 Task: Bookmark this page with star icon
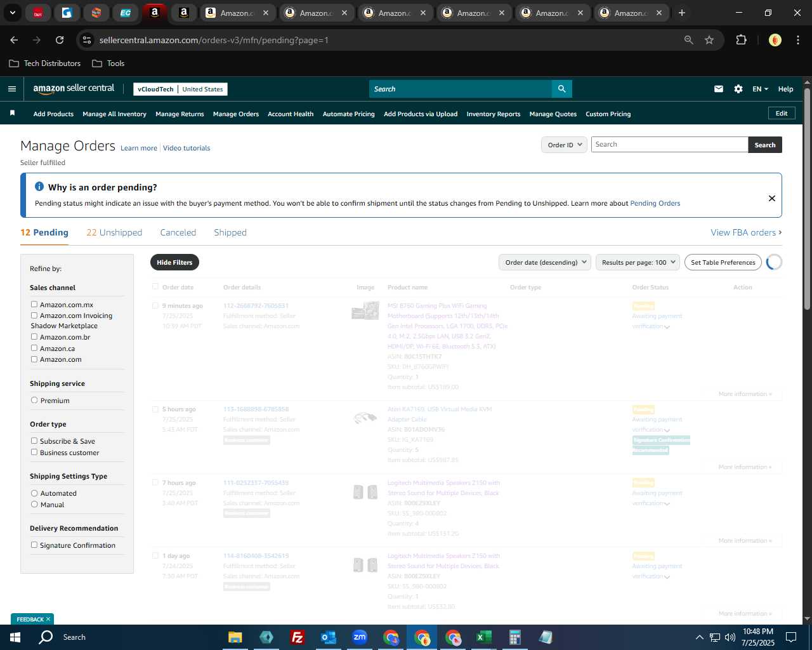[709, 40]
